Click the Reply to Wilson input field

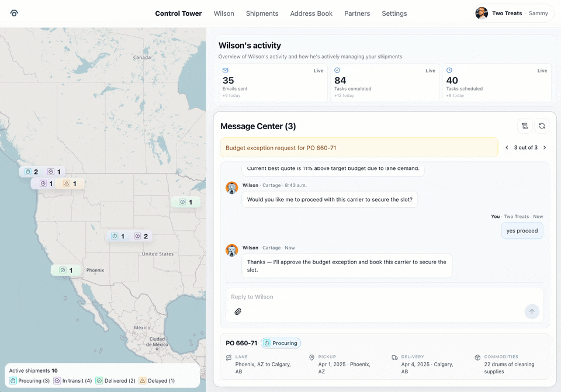(x=374, y=297)
